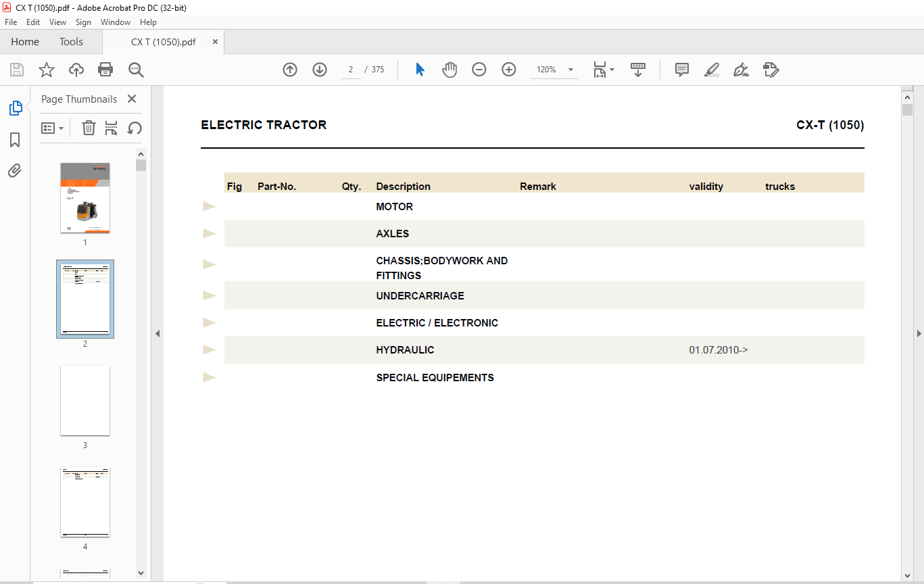Image resolution: width=924 pixels, height=584 pixels.
Task: Open the 120% zoom level dropdown
Action: click(570, 70)
